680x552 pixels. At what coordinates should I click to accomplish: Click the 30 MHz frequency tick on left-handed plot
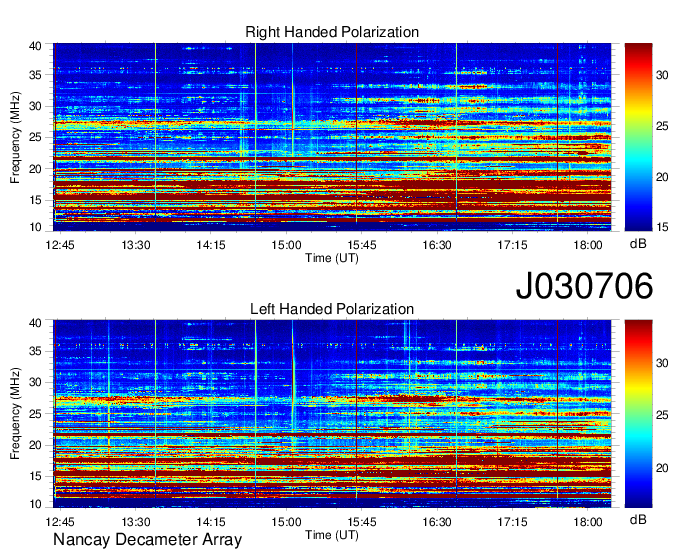coord(36,382)
